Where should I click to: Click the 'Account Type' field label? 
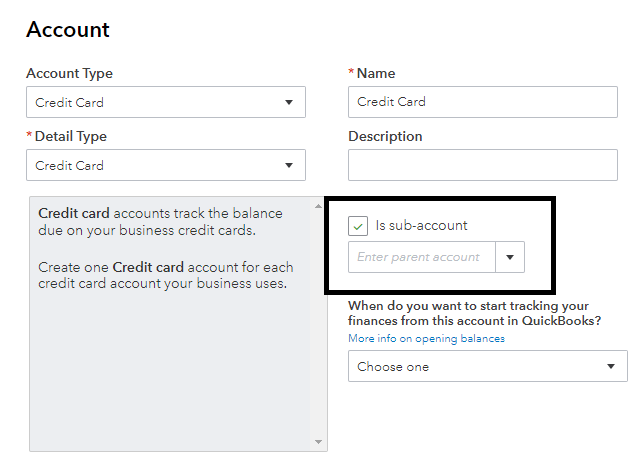[69, 73]
